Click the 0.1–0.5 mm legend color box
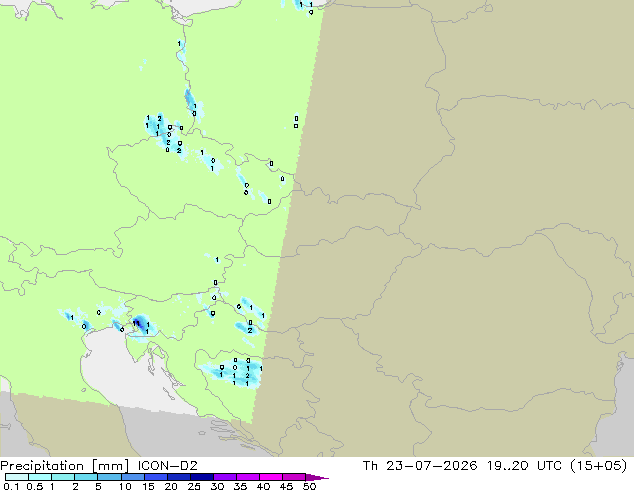The height and width of the screenshot is (490, 634). coord(17,477)
